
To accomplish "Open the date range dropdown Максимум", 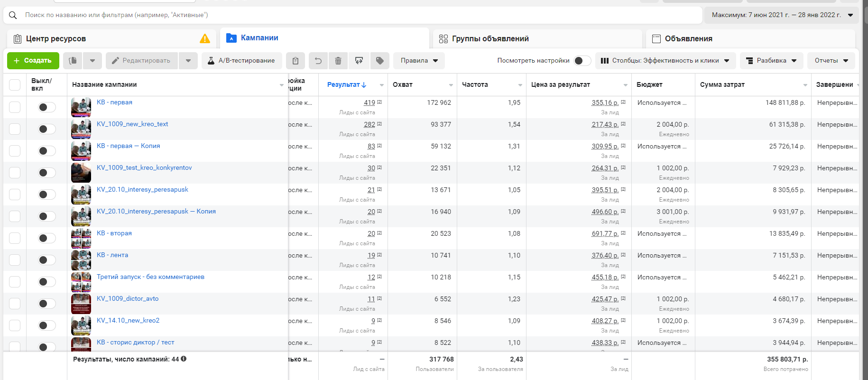I will 783,15.
